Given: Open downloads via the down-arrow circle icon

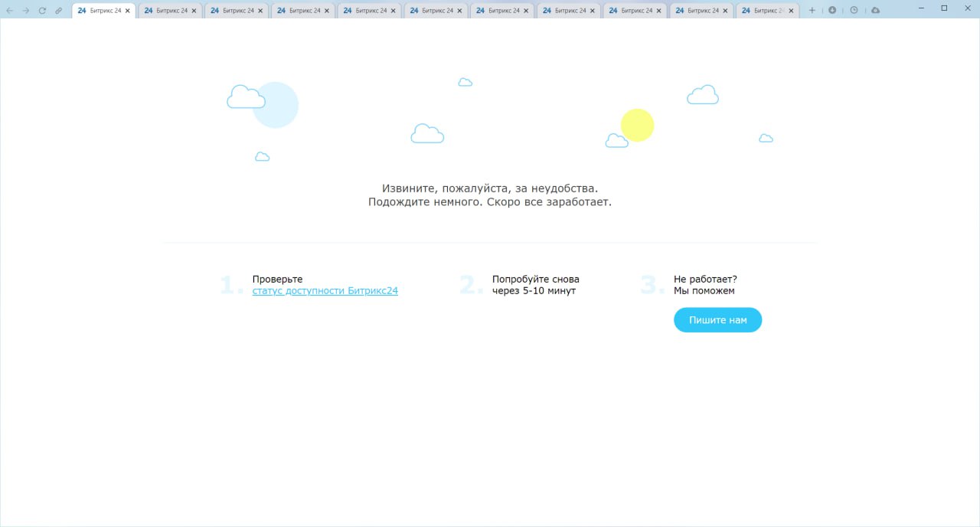Looking at the screenshot, I should (x=832, y=10).
